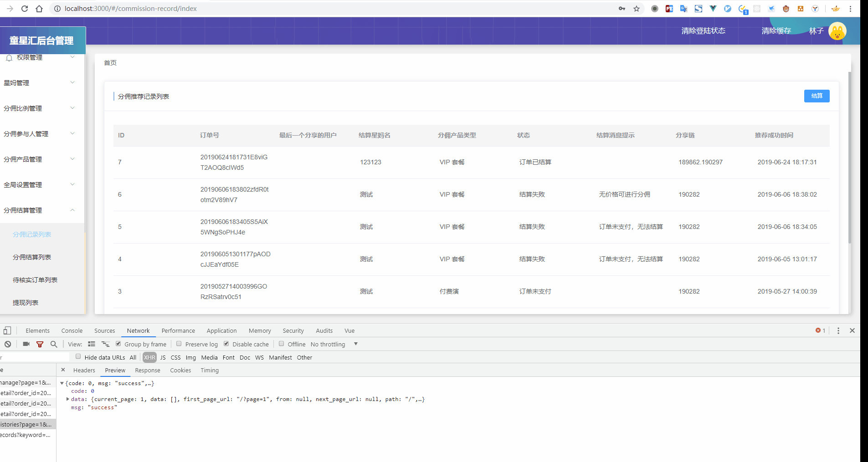Expand the data object in Preview

click(x=67, y=399)
